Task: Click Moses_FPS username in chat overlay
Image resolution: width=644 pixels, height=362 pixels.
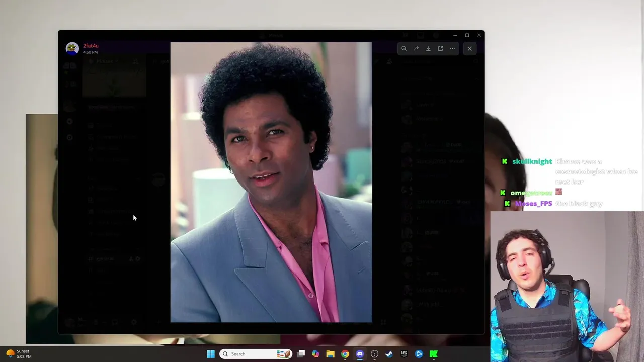Action: pos(533,204)
